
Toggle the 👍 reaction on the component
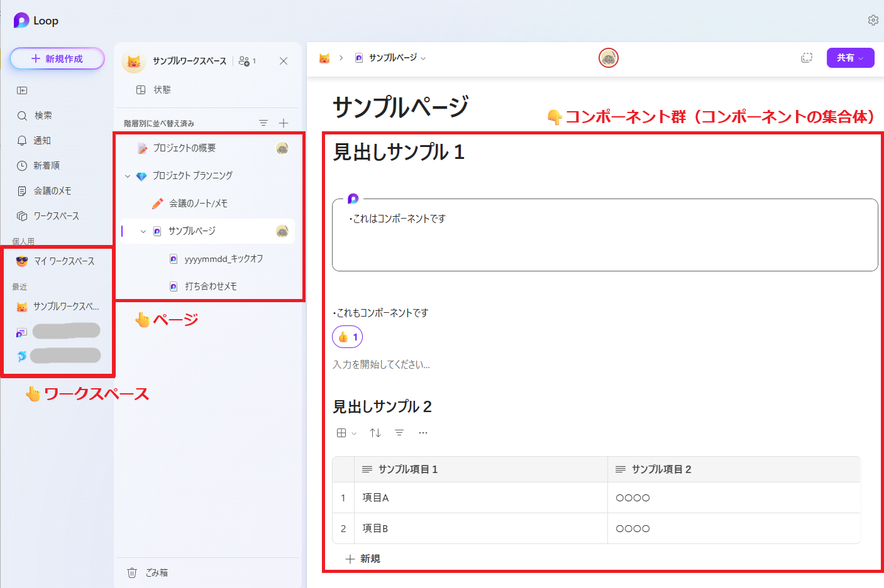tap(347, 337)
